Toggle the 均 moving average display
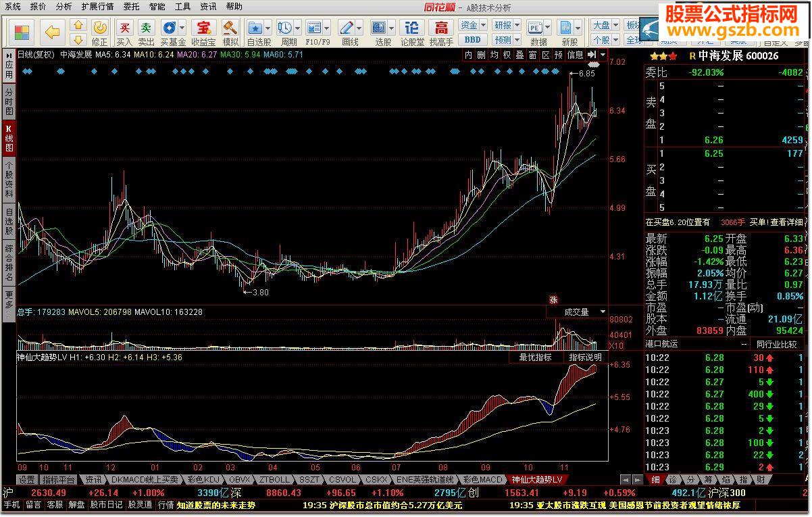 point(494,55)
